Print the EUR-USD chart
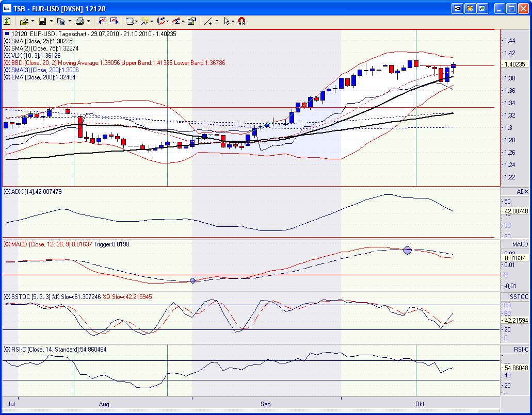Screen dimensions: 532x415 (80, 21)
